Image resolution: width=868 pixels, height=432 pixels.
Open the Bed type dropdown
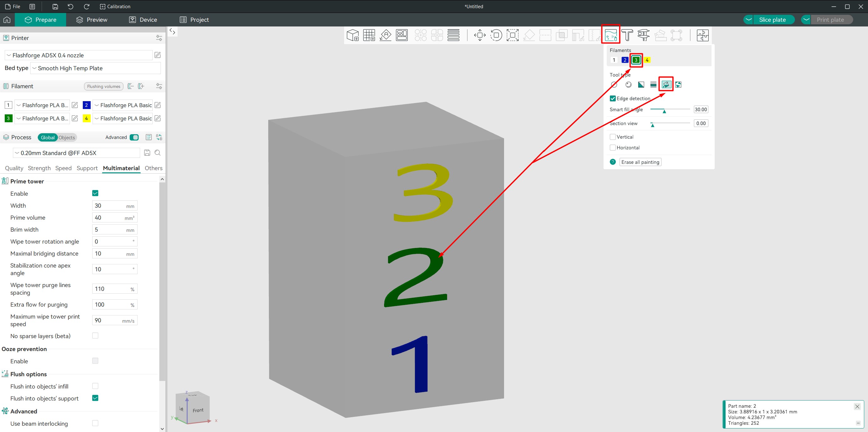(95, 68)
